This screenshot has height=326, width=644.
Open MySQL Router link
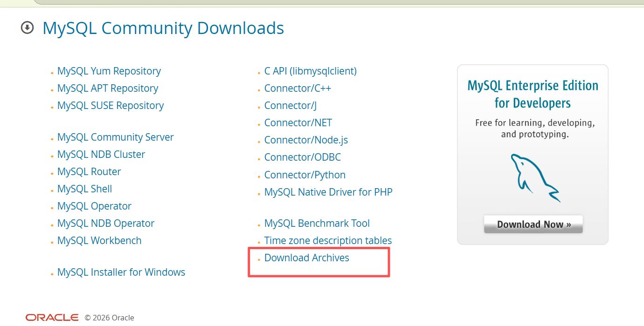point(89,172)
